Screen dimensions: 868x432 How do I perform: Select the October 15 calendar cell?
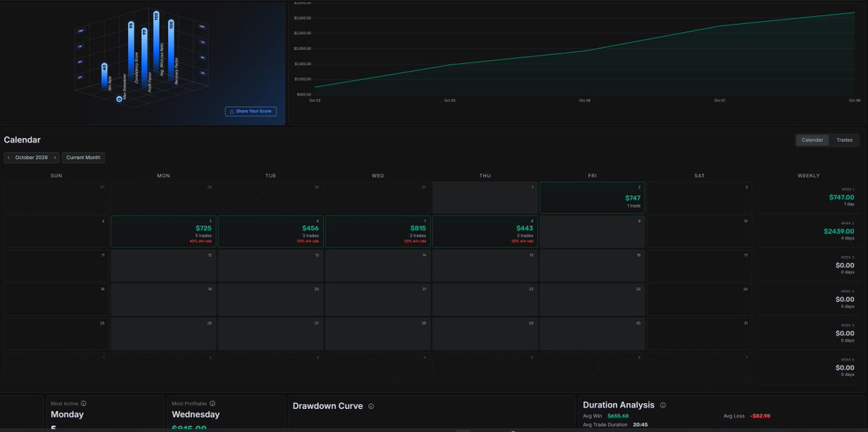485,266
